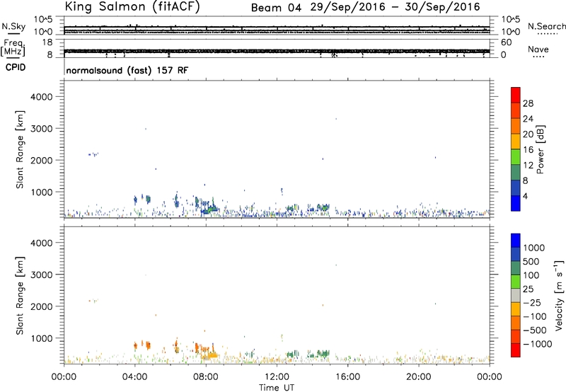Viewport: 566px width, 392px height.
Task: Click the red top segment of the power colorbar
Action: 516,95
